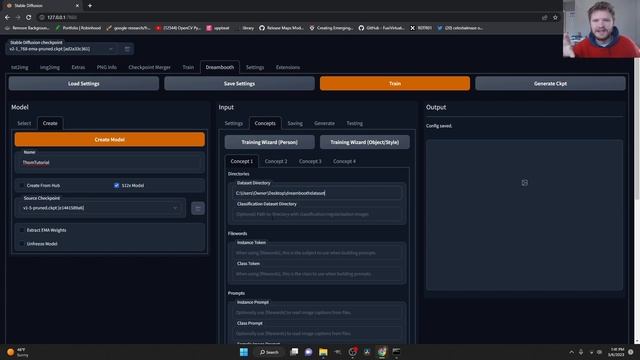Open File Explorer from the taskbar
Image resolution: width=640 pixels, height=360 pixels.
coord(323,352)
